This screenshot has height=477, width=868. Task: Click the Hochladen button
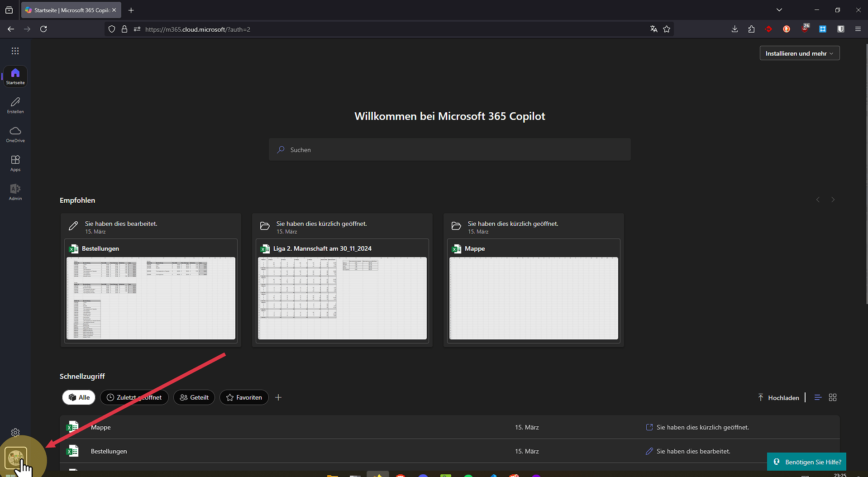click(778, 398)
